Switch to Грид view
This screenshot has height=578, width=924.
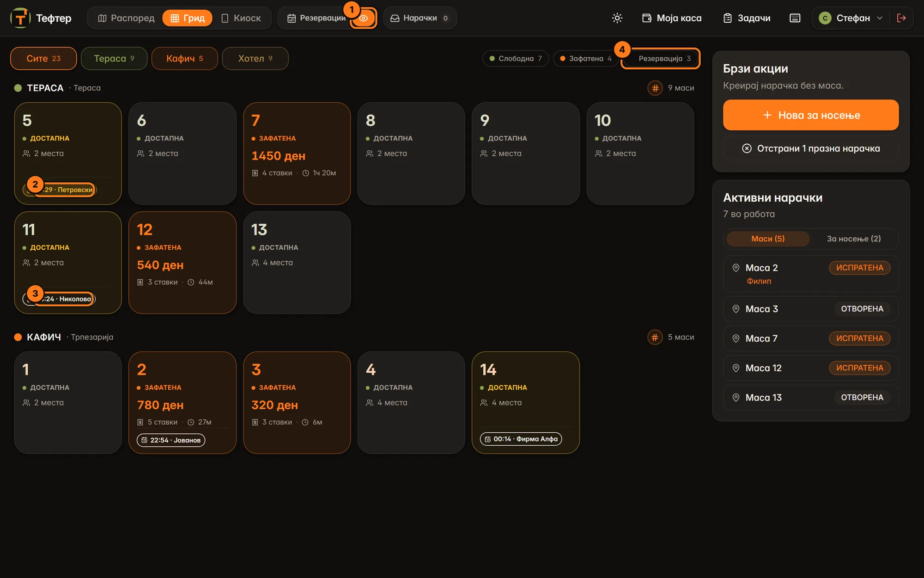188,18
